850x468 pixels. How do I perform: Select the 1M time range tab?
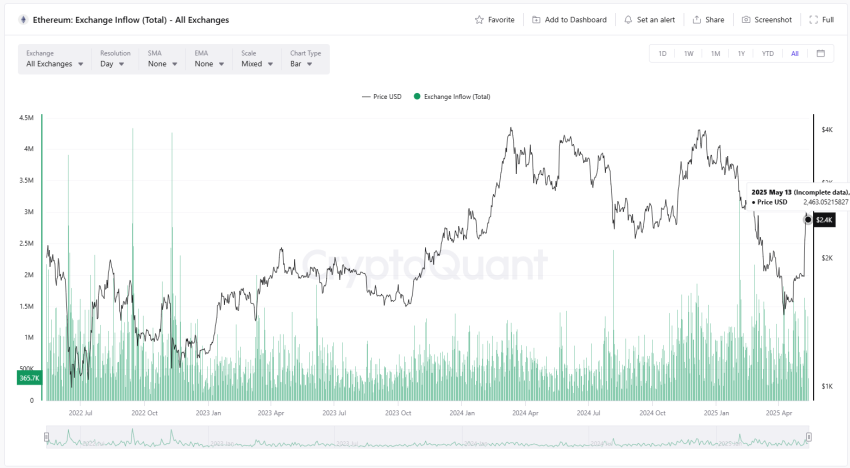715,53
